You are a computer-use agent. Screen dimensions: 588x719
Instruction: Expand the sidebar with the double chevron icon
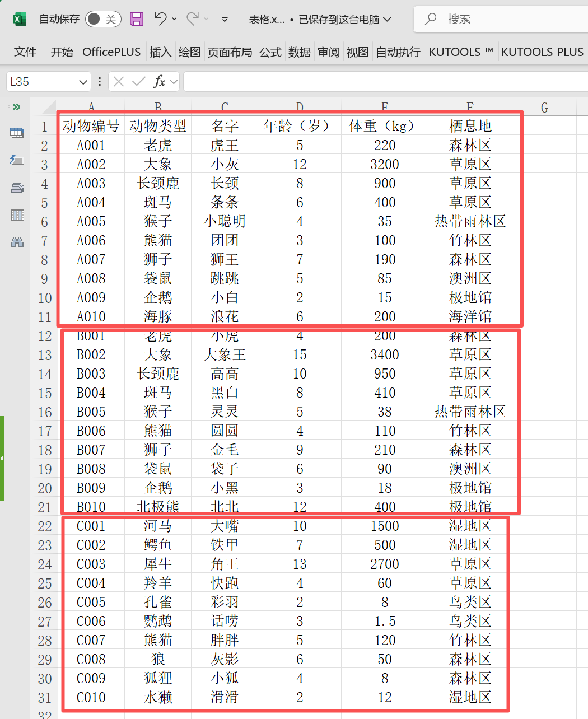coord(17,106)
